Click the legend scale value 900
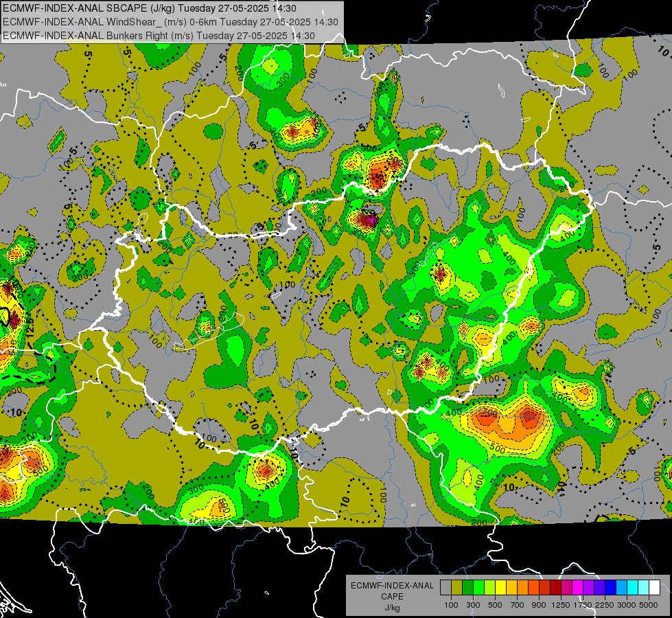 point(539,605)
